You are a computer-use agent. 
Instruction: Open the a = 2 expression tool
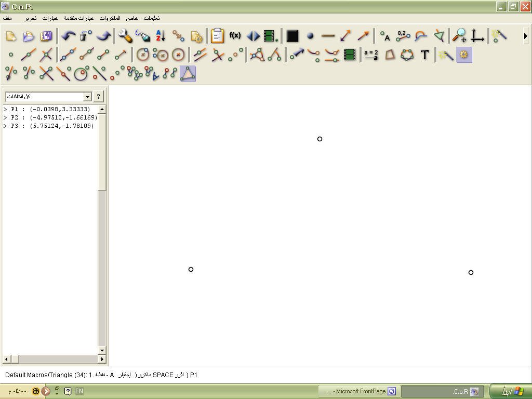(x=371, y=55)
